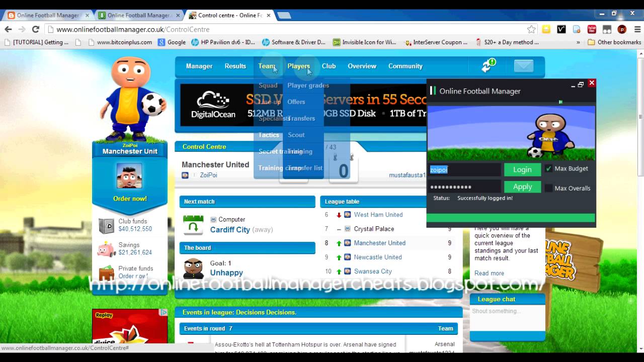
Task: Open Manchester United in the league table
Action: tap(379, 243)
